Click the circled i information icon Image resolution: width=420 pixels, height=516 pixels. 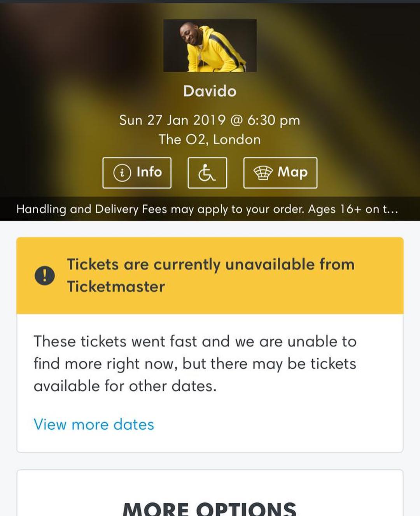(x=122, y=173)
